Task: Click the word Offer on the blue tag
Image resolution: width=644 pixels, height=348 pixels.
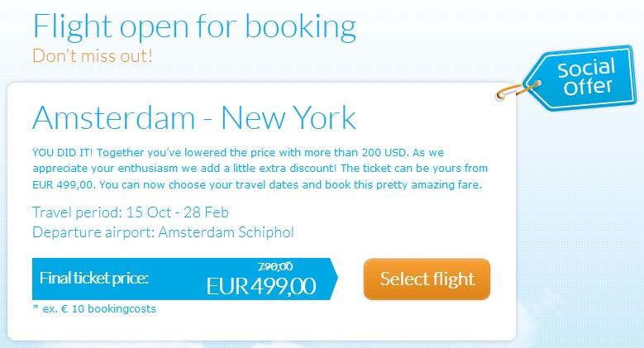Action: [x=588, y=87]
